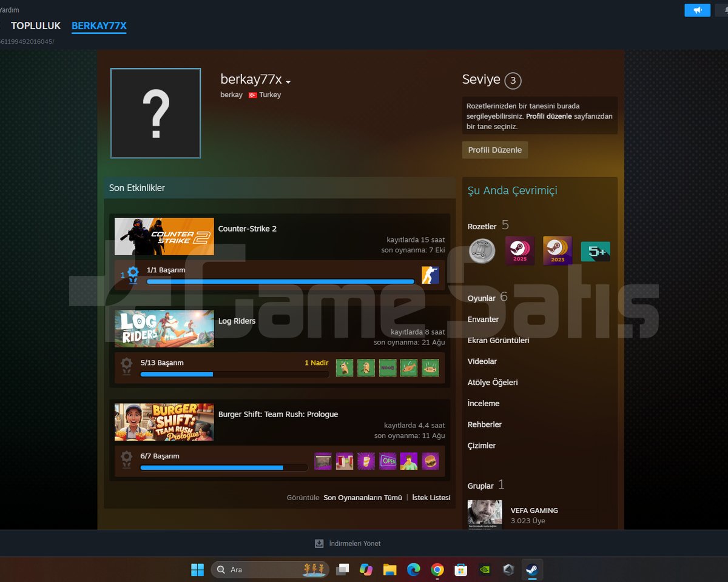728x582 pixels.
Task: Click the Burger Shift achievement progress bar
Action: pos(224,467)
